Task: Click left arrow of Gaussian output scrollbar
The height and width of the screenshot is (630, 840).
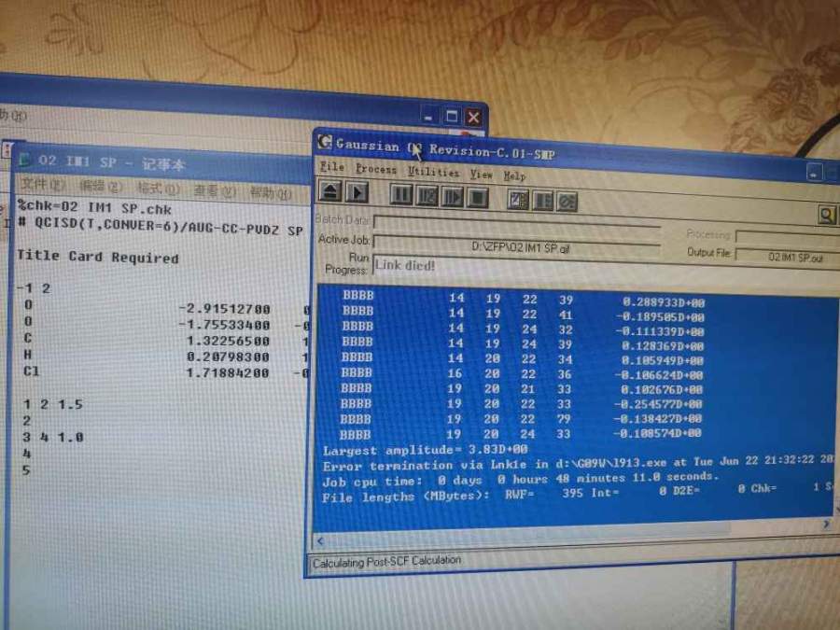Action: tap(321, 541)
